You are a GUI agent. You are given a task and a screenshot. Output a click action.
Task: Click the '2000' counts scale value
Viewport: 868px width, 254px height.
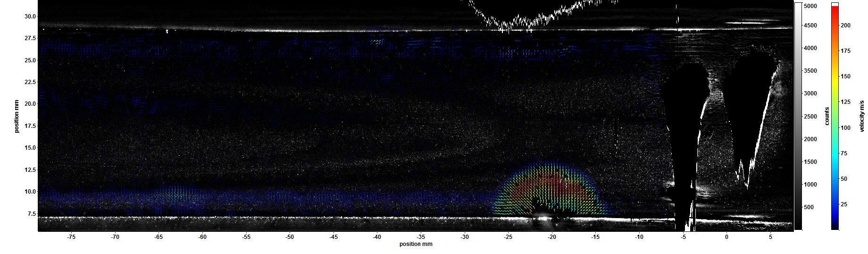point(810,139)
